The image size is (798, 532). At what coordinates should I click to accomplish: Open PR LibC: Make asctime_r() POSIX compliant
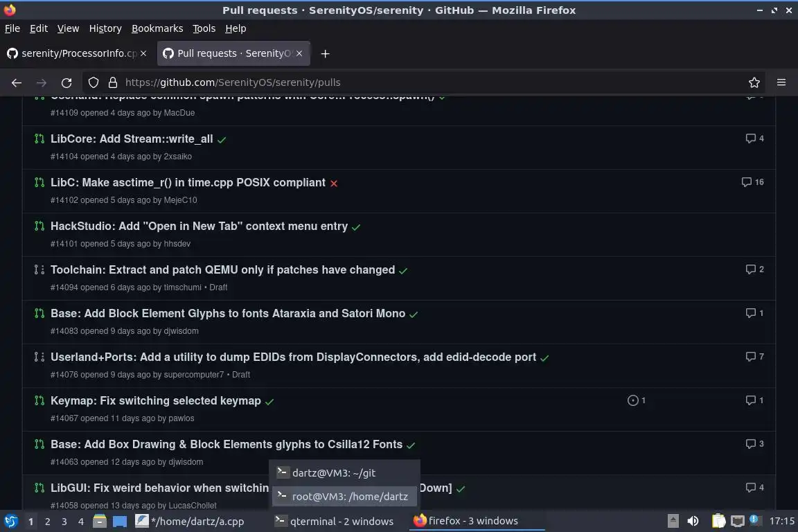coord(188,183)
